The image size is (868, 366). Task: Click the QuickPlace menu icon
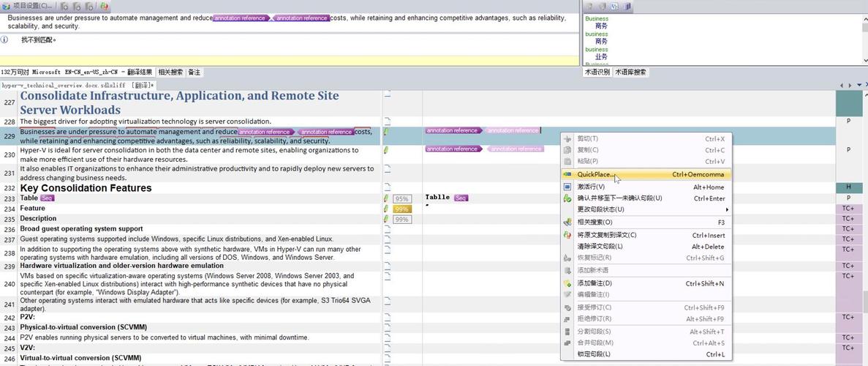[567, 174]
